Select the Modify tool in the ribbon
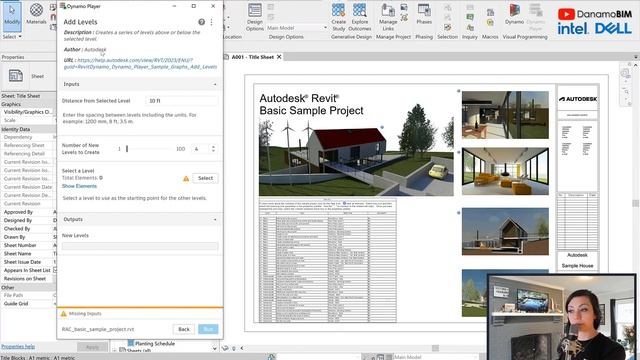Screen dimensions: 640x360 pos(12,16)
